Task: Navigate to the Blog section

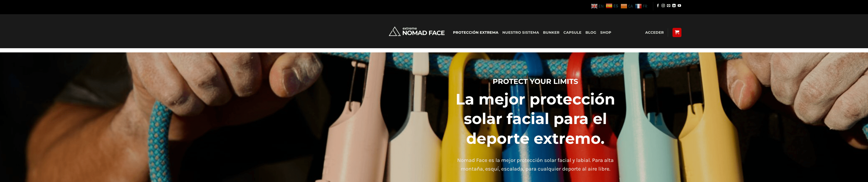Action: pos(591,33)
